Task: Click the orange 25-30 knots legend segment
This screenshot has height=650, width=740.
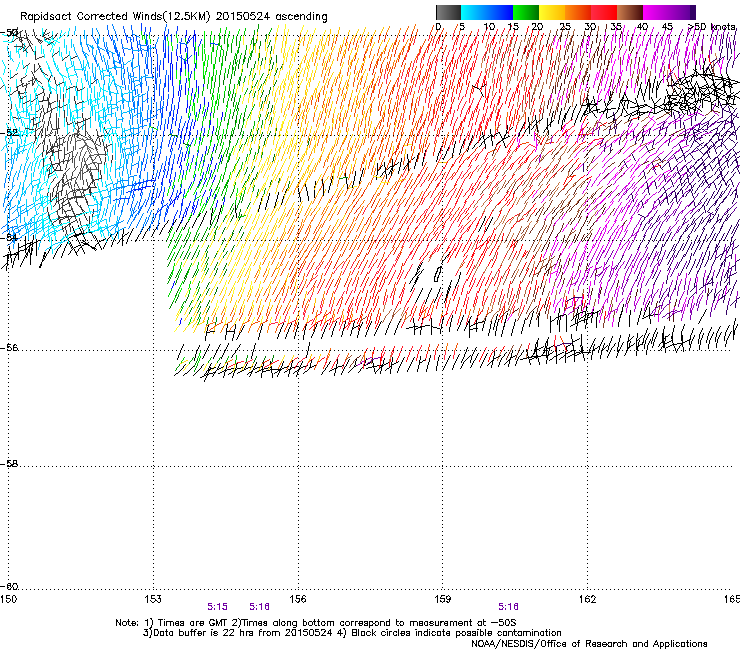Action: pyautogui.click(x=578, y=12)
